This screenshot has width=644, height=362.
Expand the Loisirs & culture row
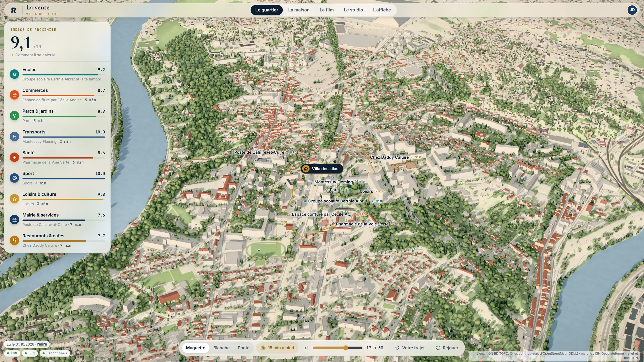(x=57, y=199)
